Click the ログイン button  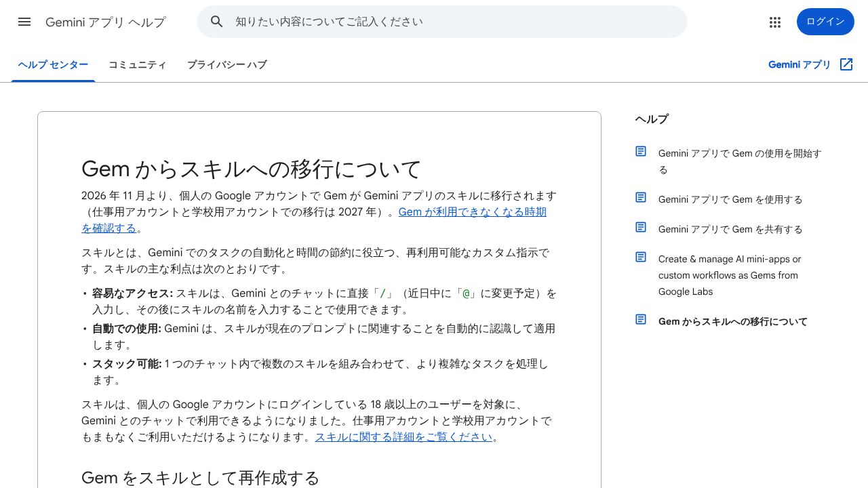tap(825, 22)
